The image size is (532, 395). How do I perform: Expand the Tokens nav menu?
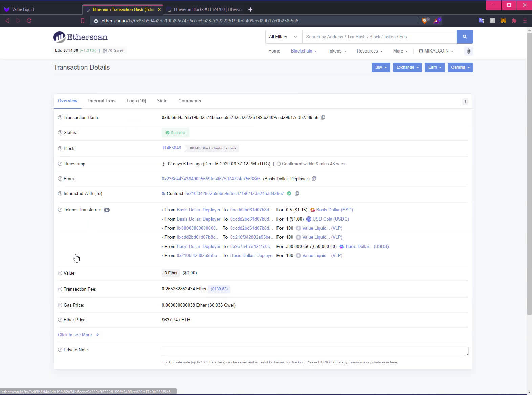337,51
